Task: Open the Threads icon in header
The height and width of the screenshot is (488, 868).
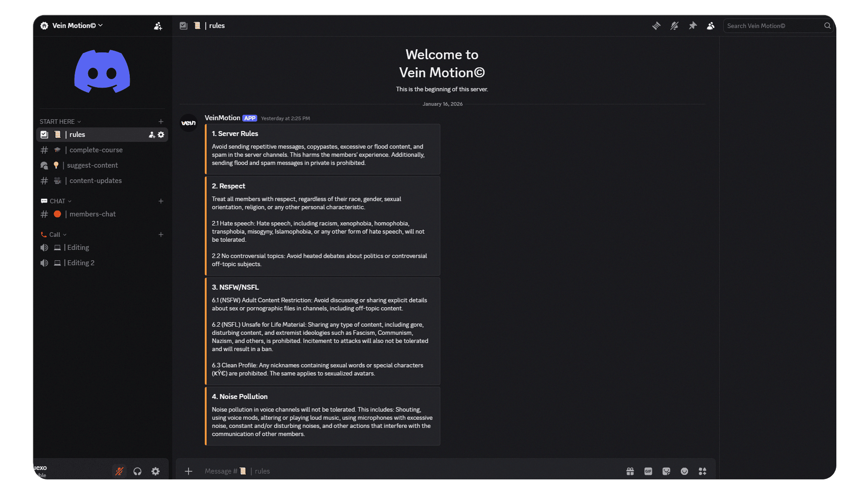Action: tap(656, 26)
